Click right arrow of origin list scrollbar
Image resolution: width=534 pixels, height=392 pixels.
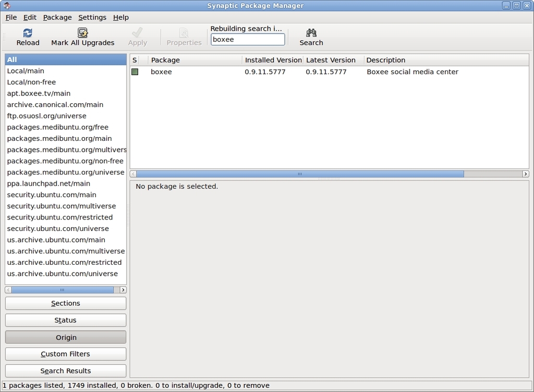pyautogui.click(x=123, y=290)
